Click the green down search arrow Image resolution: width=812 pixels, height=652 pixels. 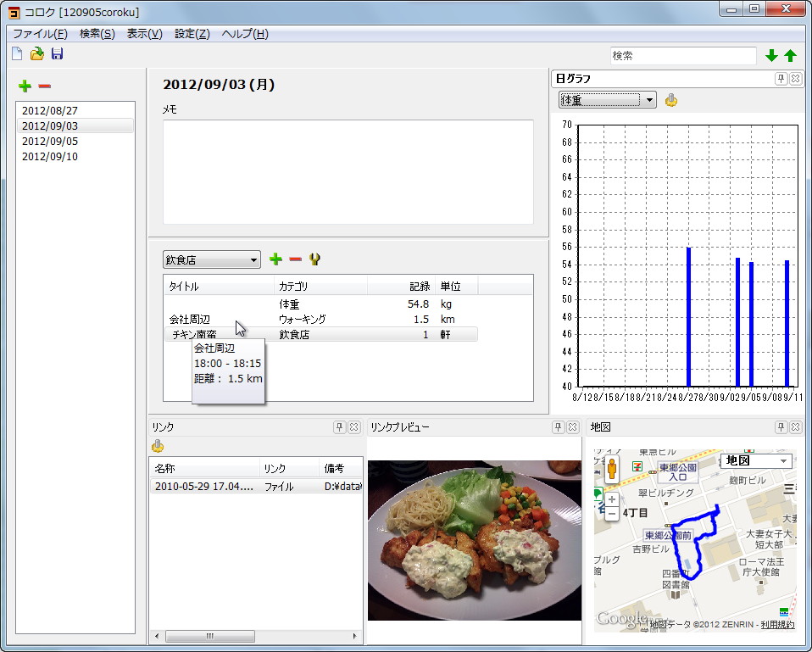coord(772,54)
